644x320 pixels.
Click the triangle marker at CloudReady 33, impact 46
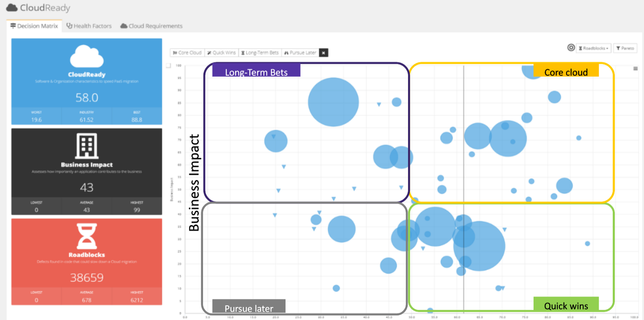[333, 199]
